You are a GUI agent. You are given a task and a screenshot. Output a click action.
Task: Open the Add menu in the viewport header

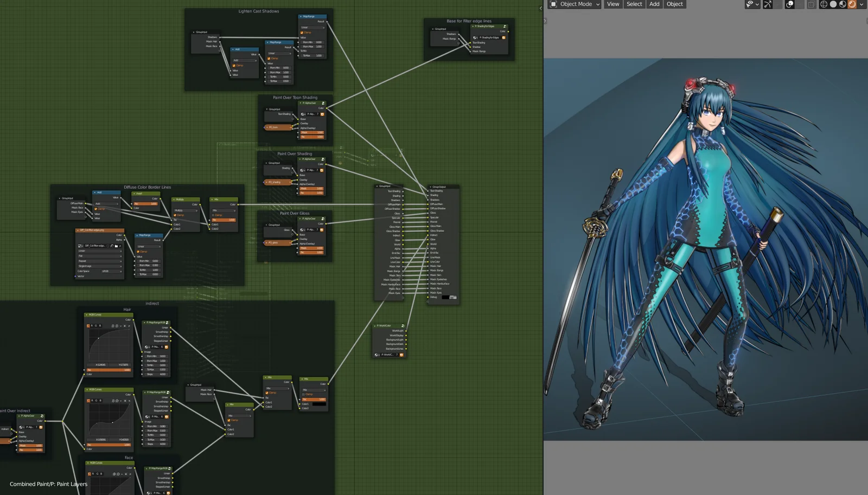click(654, 4)
